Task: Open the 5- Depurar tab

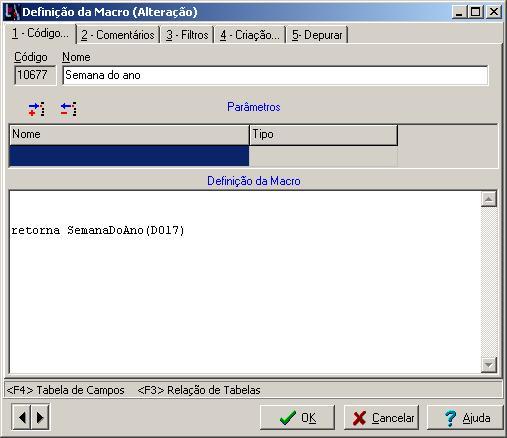Action: (317, 35)
